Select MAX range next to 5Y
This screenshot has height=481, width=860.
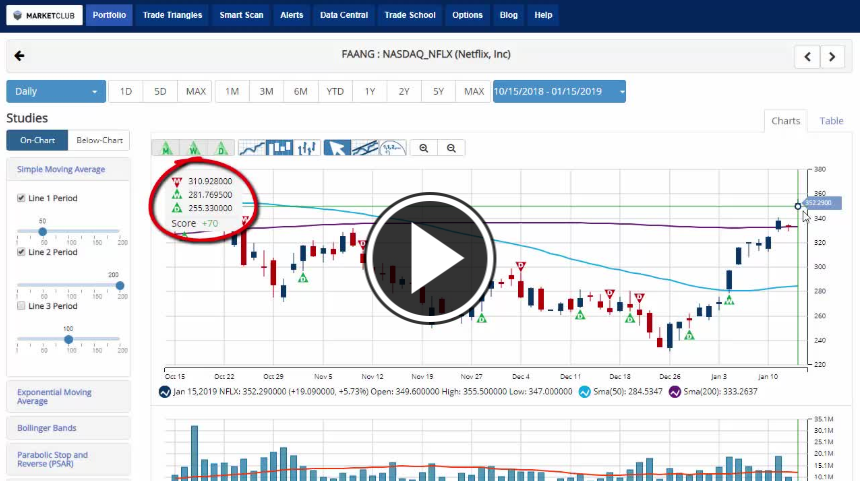473,92
